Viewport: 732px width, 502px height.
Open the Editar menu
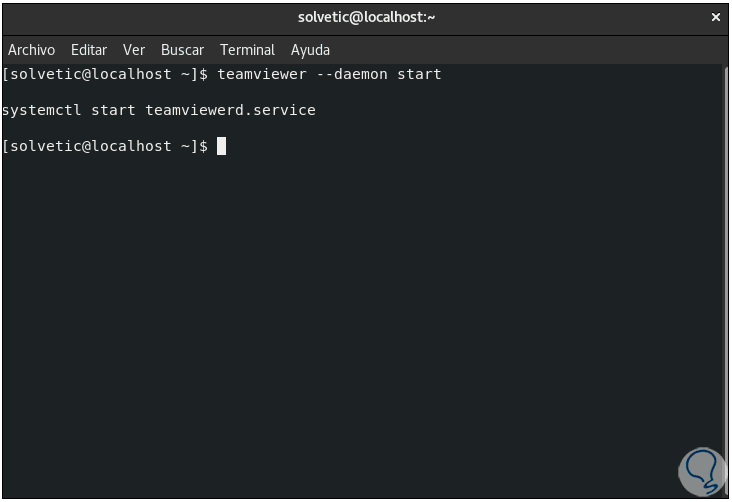[x=89, y=50]
